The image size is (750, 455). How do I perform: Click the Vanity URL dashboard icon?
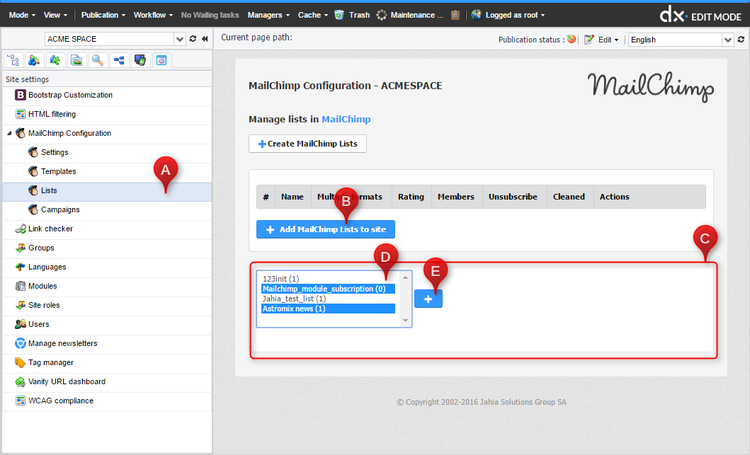[20, 382]
